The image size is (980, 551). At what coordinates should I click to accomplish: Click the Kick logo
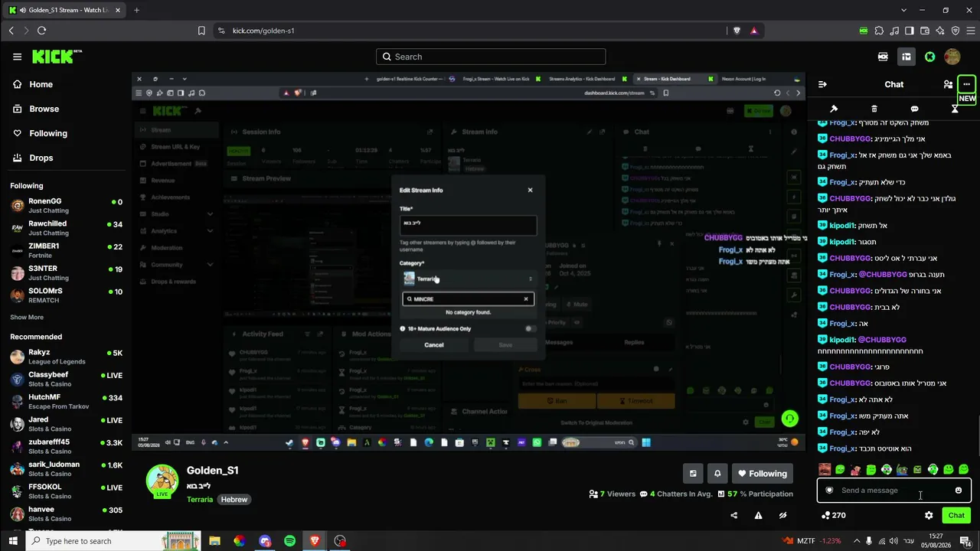pyautogui.click(x=57, y=57)
